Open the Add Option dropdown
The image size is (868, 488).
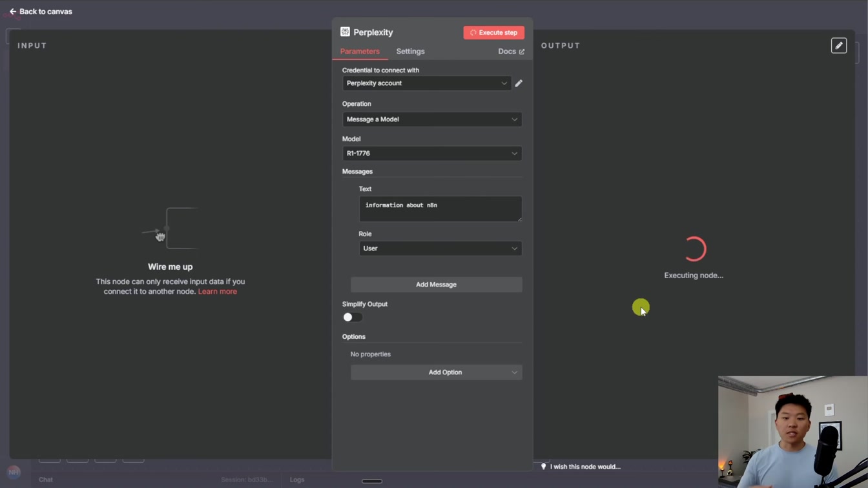coord(437,372)
